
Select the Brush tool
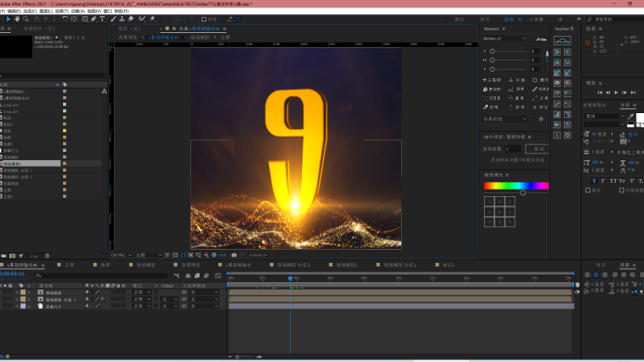pos(113,19)
